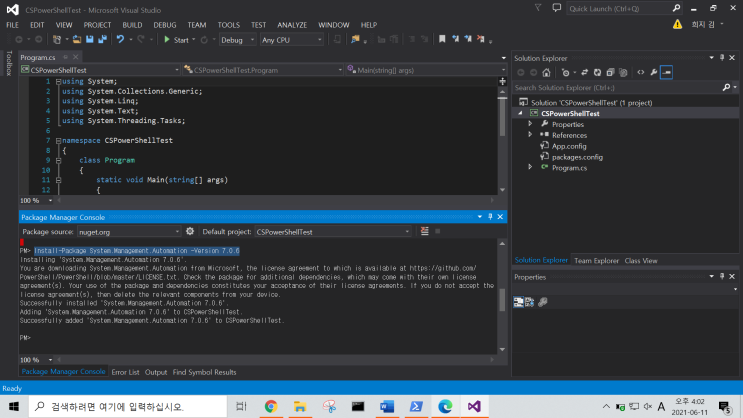Select packages.config in Solution Explorer

click(577, 157)
